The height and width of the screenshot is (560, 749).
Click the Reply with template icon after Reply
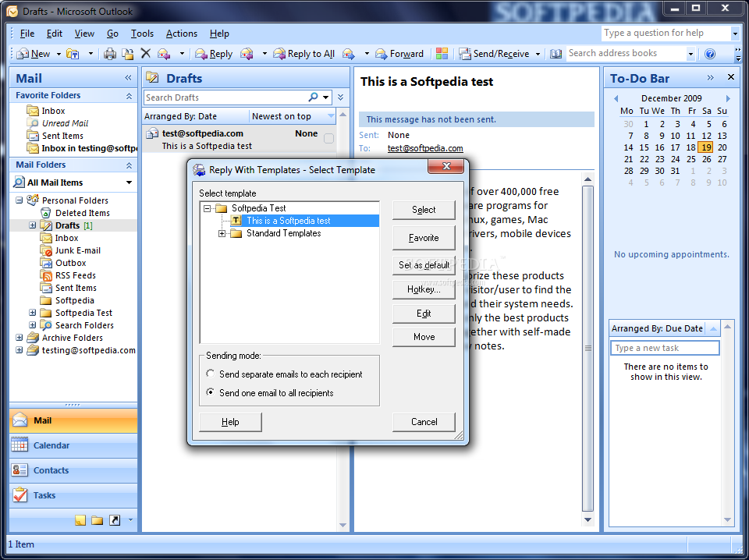click(247, 54)
